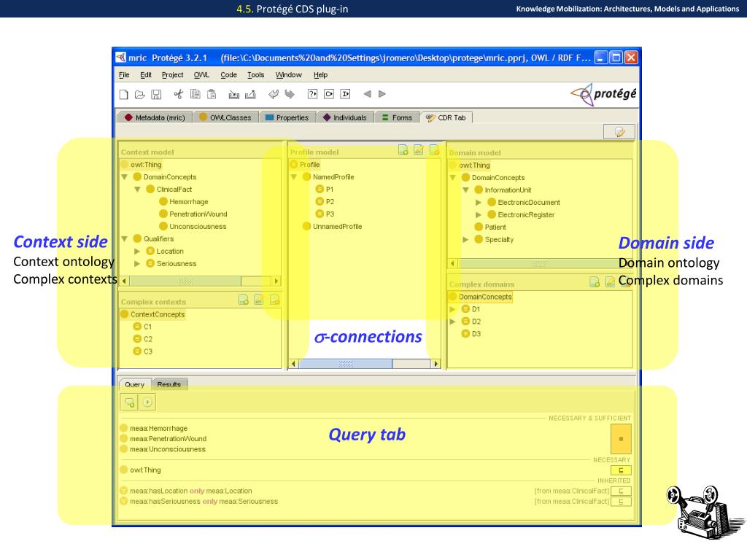Click left arrow of Domain model scrollbar
This screenshot has width=747, height=560.
452,263
